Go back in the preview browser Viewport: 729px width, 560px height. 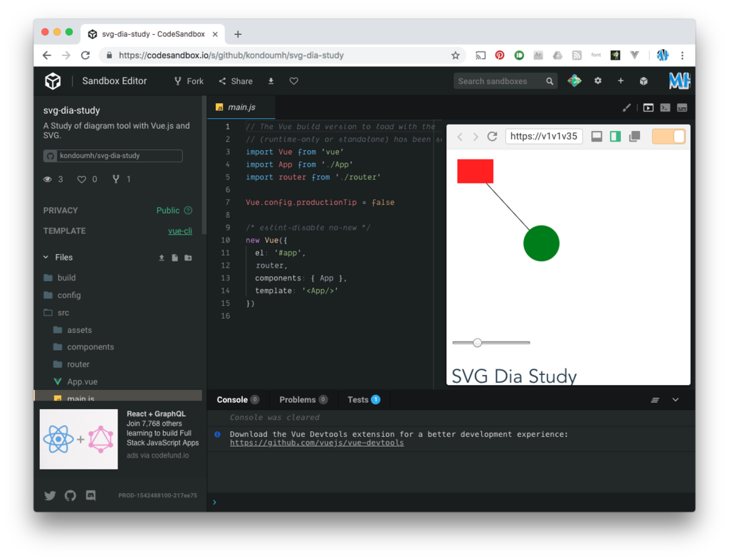pos(460,137)
